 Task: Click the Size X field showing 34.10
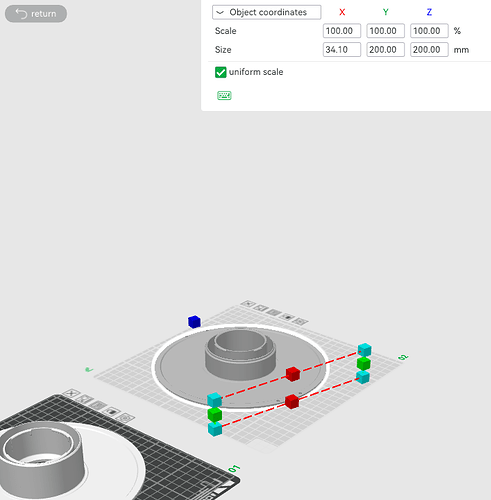pos(342,50)
